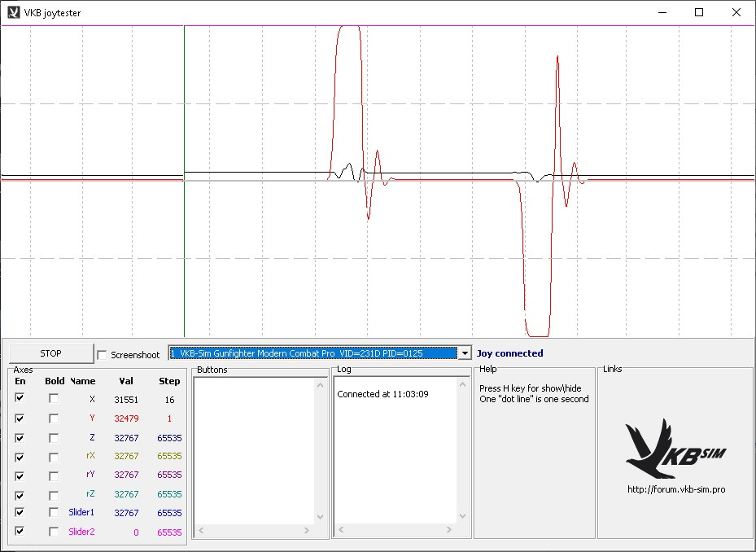Click the VKB-Sim bird logo

coord(675,449)
